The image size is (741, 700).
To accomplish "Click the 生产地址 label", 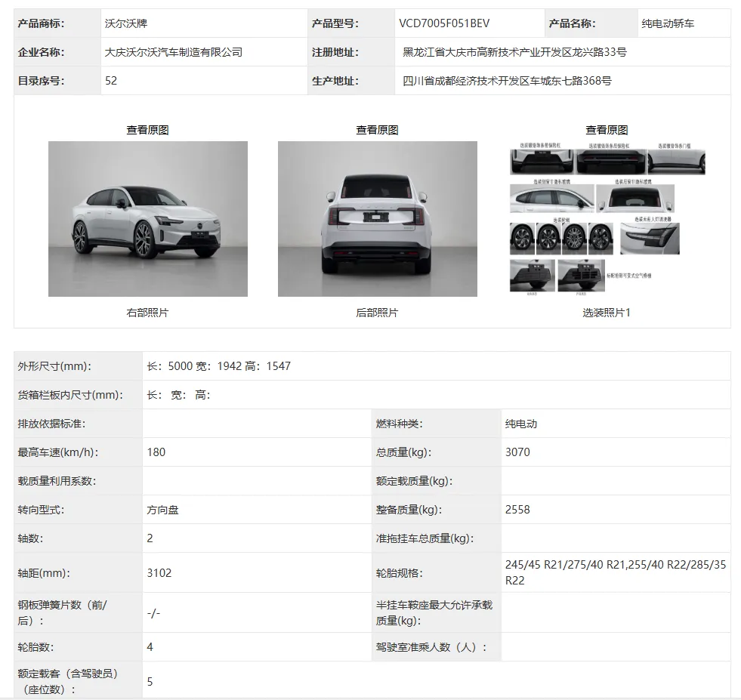I will [x=335, y=81].
